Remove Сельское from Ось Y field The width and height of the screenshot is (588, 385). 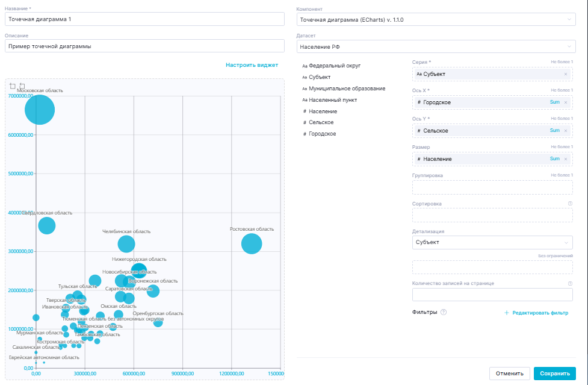pos(566,131)
